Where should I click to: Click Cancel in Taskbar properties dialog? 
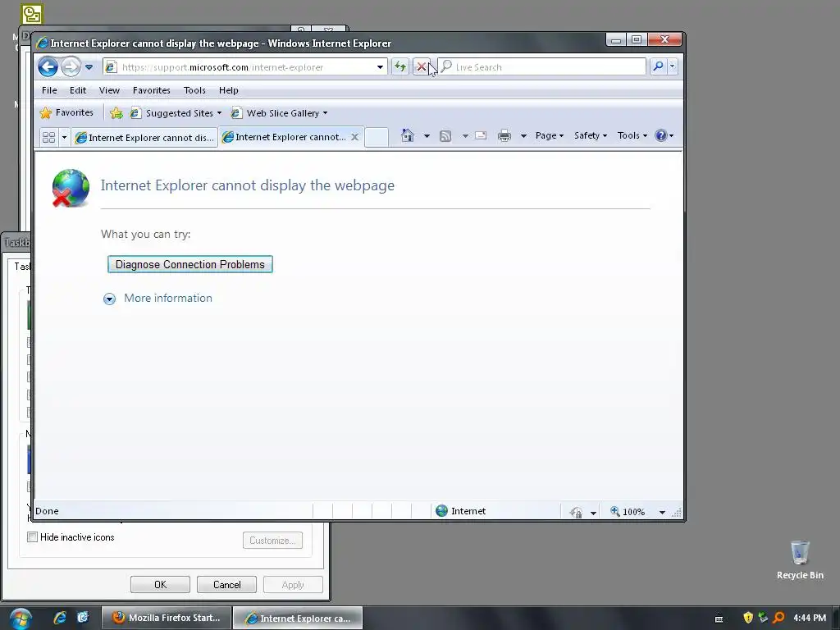[x=226, y=584]
